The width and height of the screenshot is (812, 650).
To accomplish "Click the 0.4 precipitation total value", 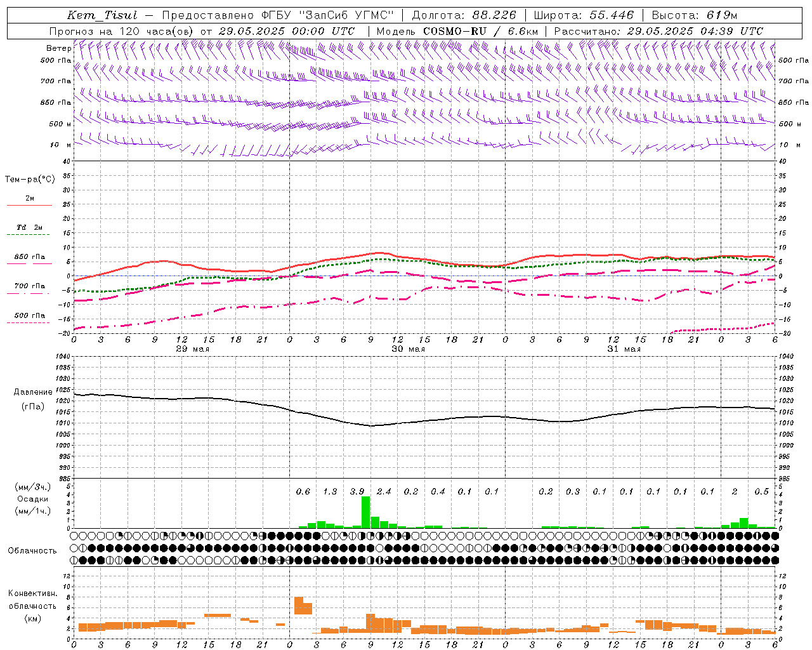I will [438, 491].
